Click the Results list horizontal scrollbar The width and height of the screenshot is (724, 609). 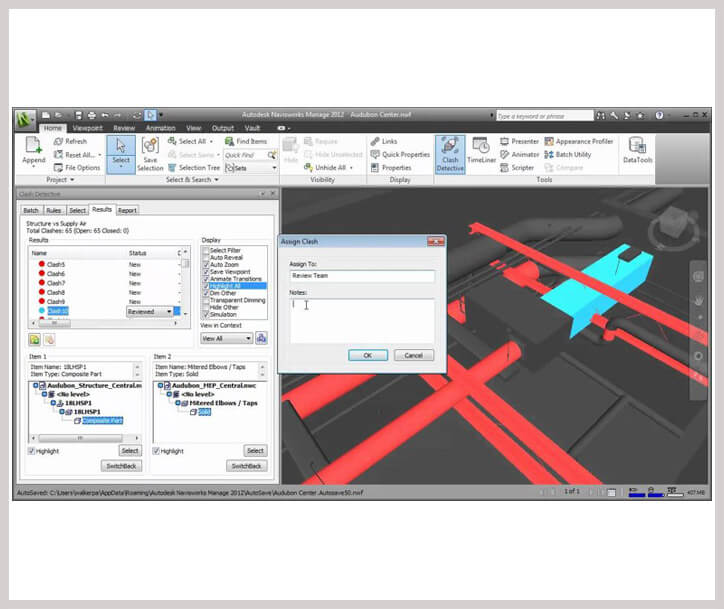coord(104,323)
